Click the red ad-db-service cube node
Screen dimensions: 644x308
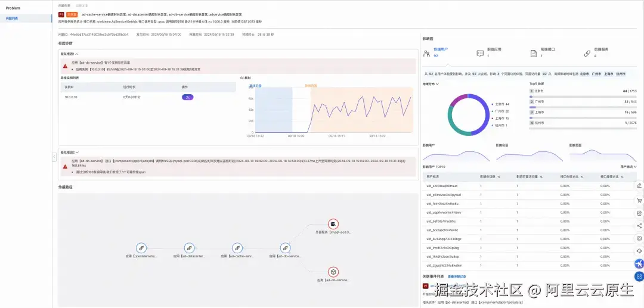pyautogui.click(x=333, y=272)
